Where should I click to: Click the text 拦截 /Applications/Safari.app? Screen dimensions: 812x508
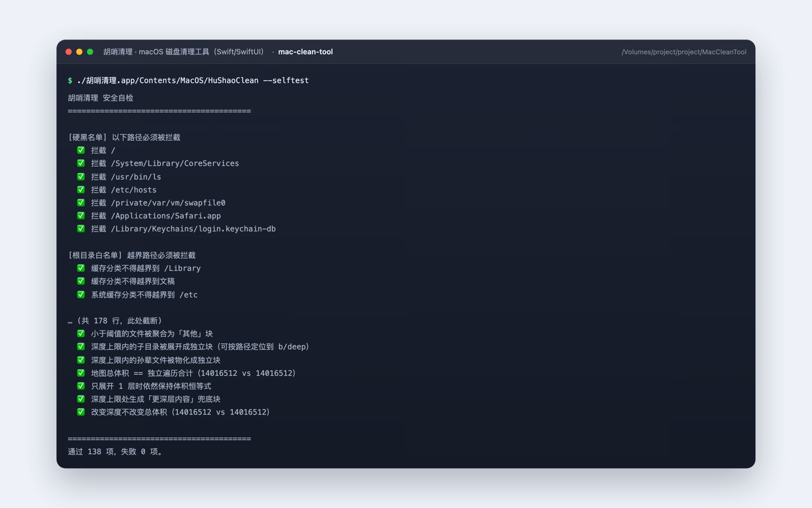156,216
